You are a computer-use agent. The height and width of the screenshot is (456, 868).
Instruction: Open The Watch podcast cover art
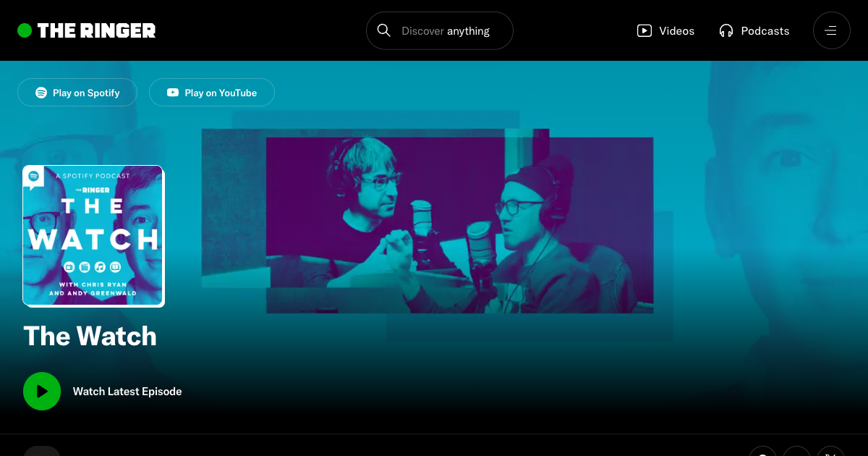pyautogui.click(x=93, y=237)
